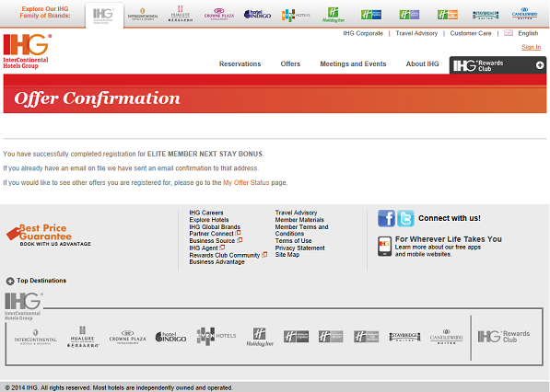
Task: Click the UK flag language icon
Action: click(509, 33)
